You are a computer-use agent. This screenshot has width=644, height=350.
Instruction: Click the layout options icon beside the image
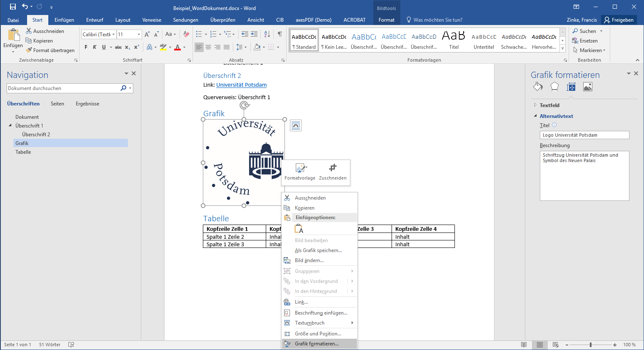(296, 125)
